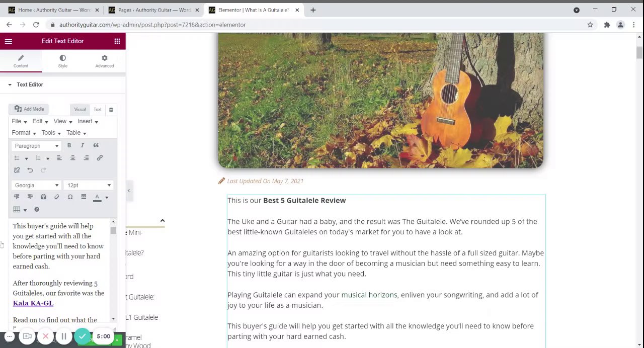Image resolution: width=644 pixels, height=348 pixels.
Task: Click the insert/edit link icon
Action: [100, 158]
